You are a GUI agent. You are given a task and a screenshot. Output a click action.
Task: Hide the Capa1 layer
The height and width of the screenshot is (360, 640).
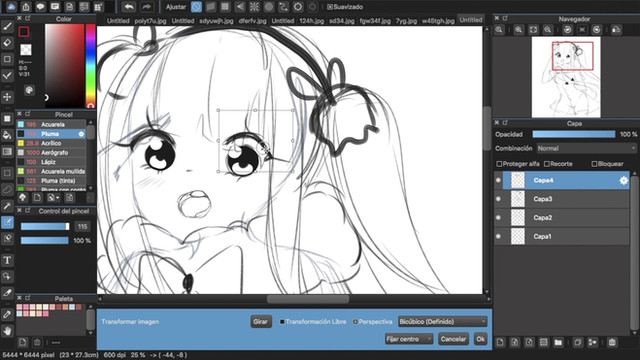point(498,236)
